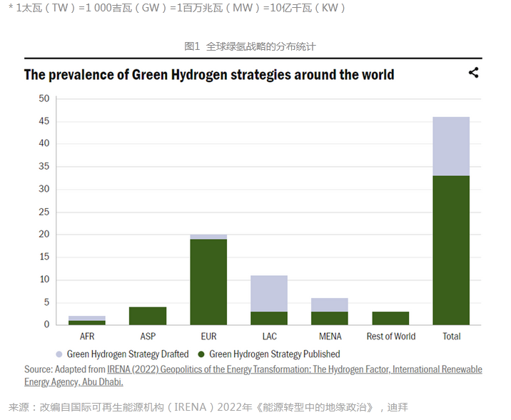Click the green Published segment of the MENA bar

click(330, 318)
